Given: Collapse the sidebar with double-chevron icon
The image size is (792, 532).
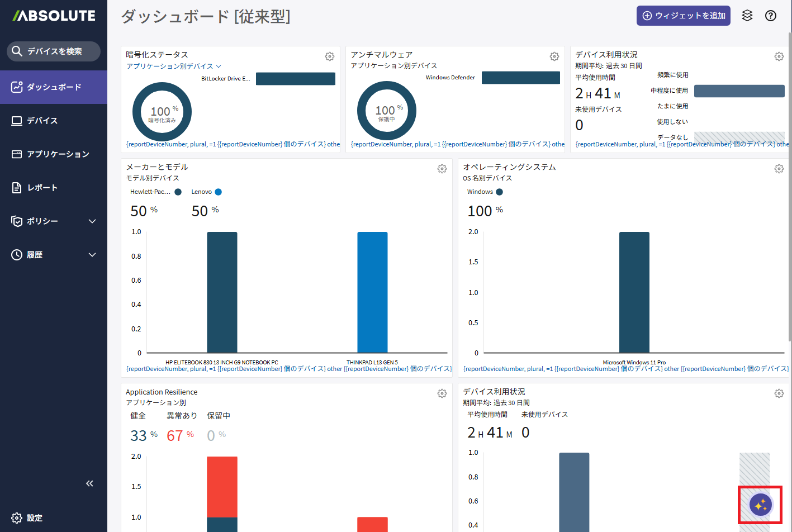Looking at the screenshot, I should 89,483.
